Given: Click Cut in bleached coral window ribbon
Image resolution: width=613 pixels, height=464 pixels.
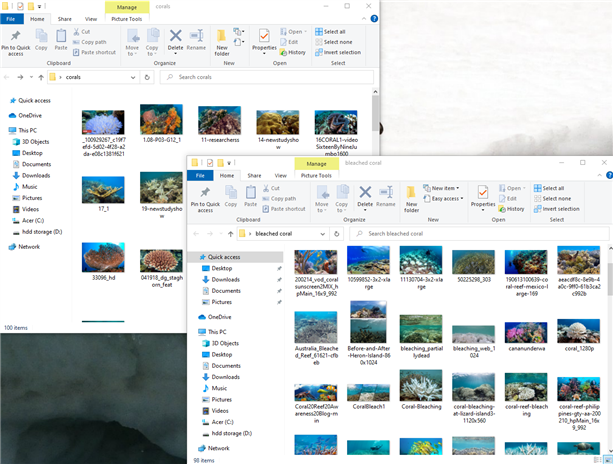Looking at the screenshot, I should click(x=271, y=188).
